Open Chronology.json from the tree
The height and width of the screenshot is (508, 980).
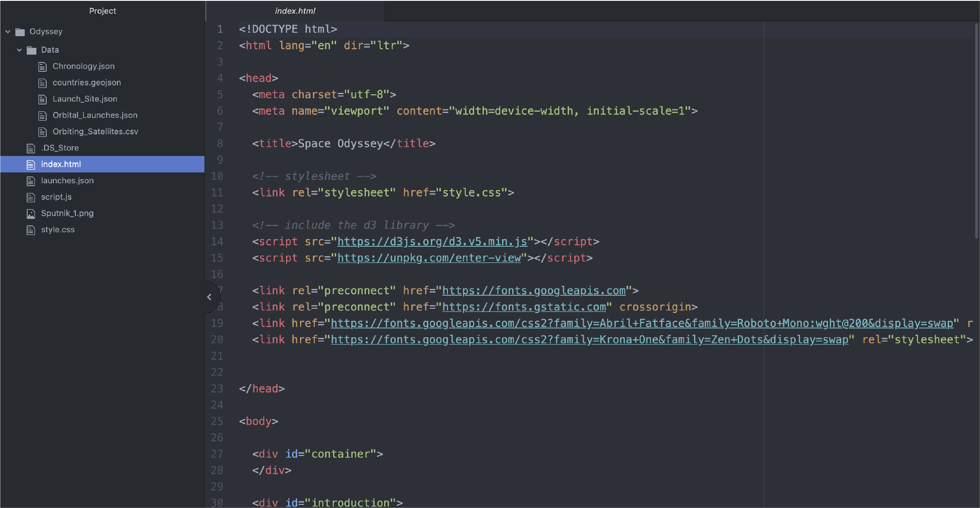pyautogui.click(x=83, y=66)
